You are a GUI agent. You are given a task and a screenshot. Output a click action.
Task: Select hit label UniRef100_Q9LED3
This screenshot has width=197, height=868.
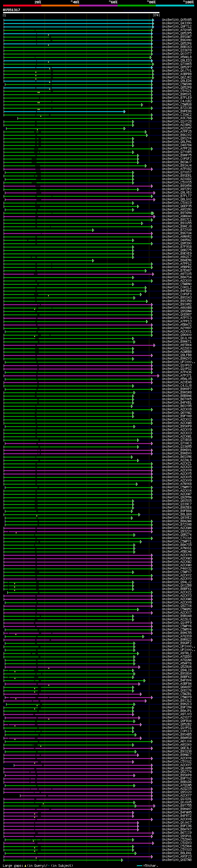[176, 61]
